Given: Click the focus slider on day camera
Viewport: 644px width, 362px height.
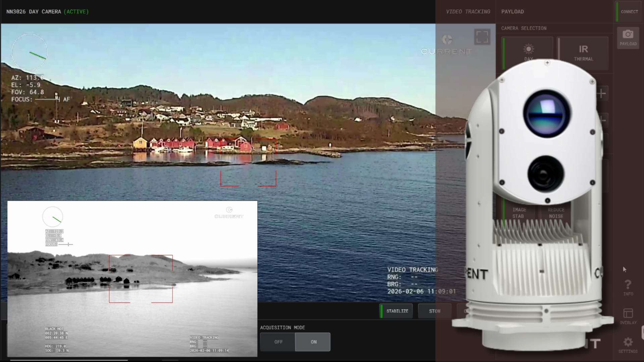Looking at the screenshot, I should point(48,99).
